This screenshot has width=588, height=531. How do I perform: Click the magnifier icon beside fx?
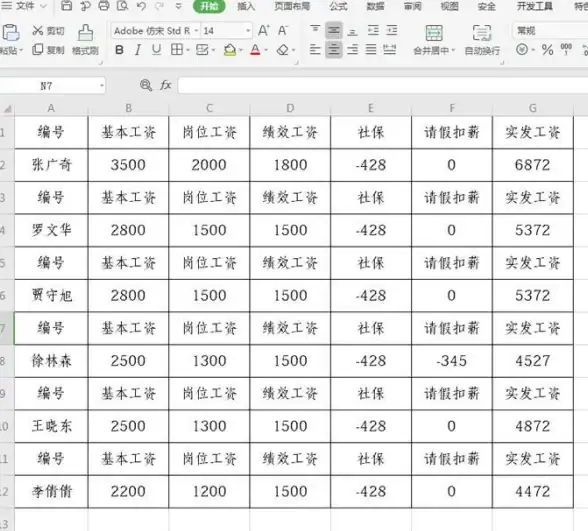[x=146, y=85]
